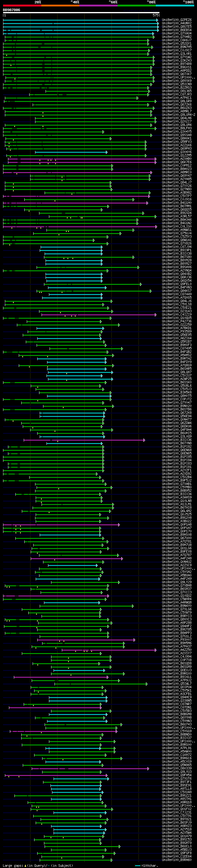The image size is (197, 868).
Task: Select the UniRef100_A2YZF1 label
Action: 177,470
